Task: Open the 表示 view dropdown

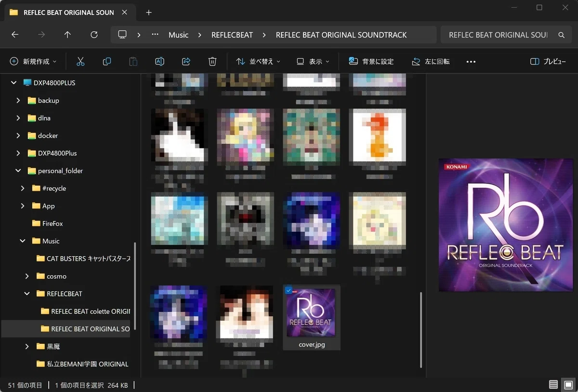Action: (x=313, y=62)
